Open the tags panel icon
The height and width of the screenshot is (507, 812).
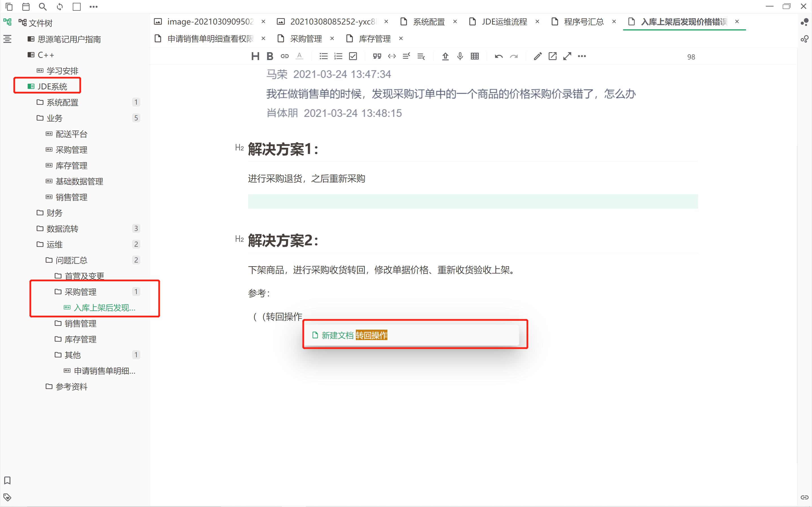point(7,497)
